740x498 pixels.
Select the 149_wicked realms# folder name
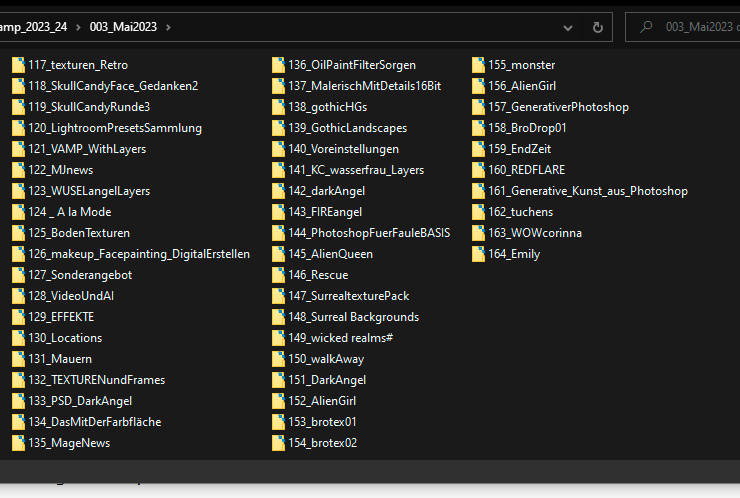(340, 338)
